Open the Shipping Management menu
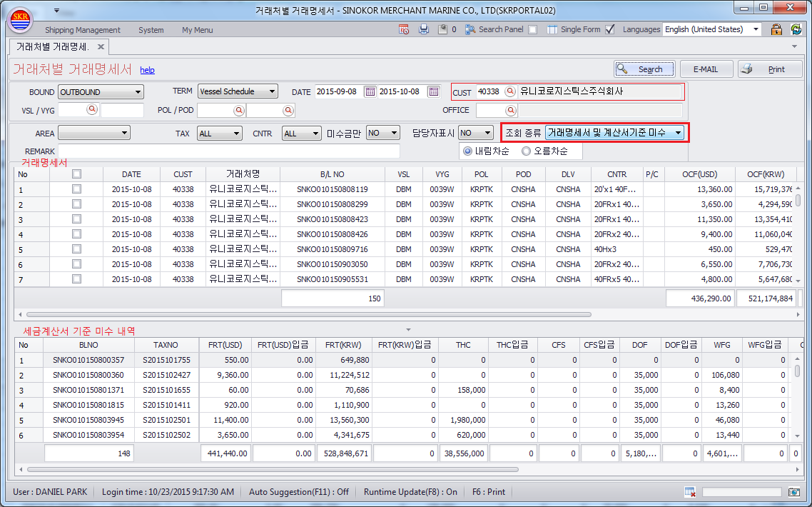 [82, 30]
